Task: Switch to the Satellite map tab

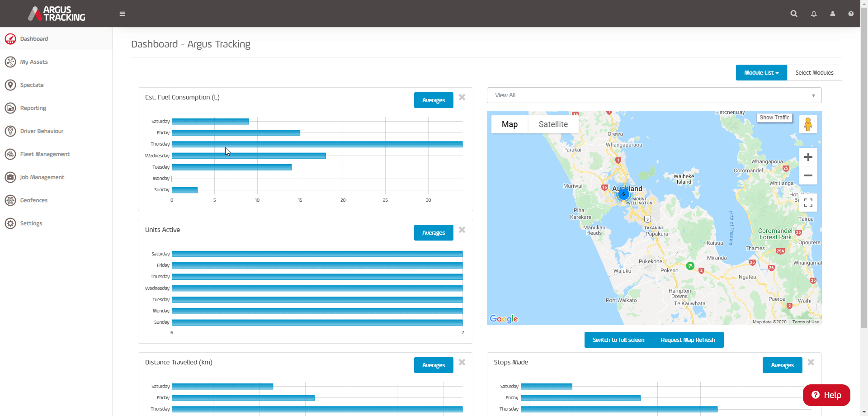Action: [553, 124]
